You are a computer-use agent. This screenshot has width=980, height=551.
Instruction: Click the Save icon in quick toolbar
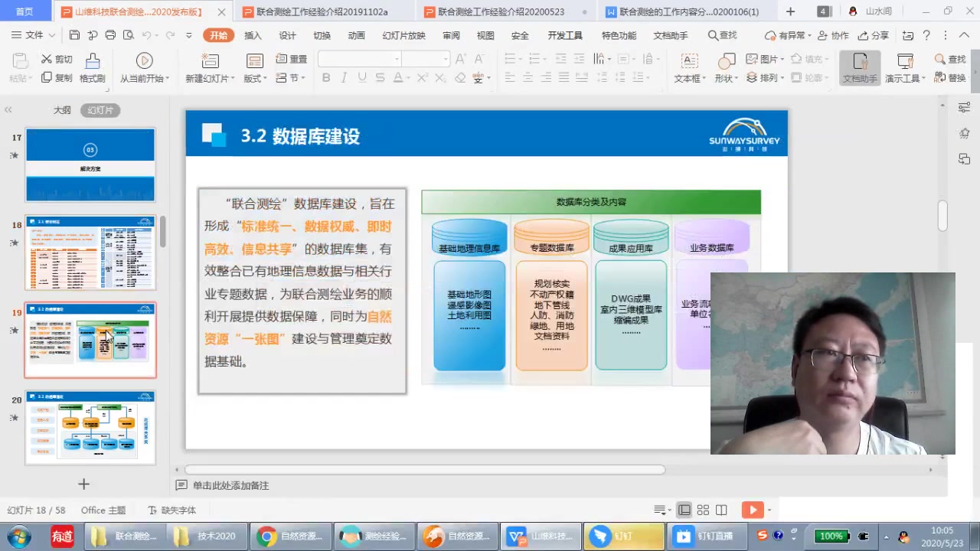(74, 35)
